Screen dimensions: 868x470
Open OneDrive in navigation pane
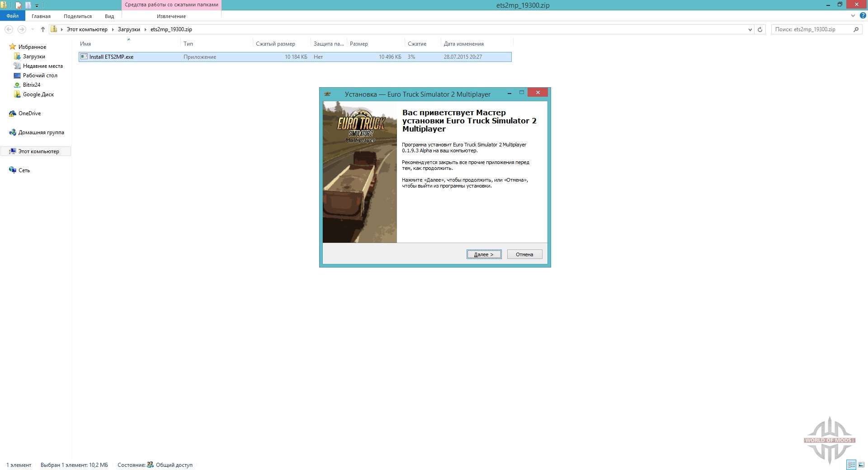click(x=29, y=113)
